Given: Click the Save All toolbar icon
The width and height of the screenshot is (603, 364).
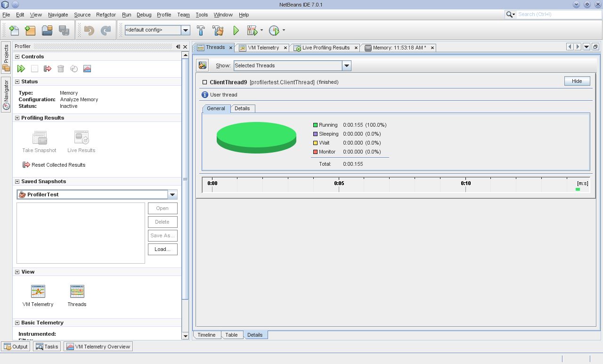Looking at the screenshot, I should pyautogui.click(x=64, y=30).
